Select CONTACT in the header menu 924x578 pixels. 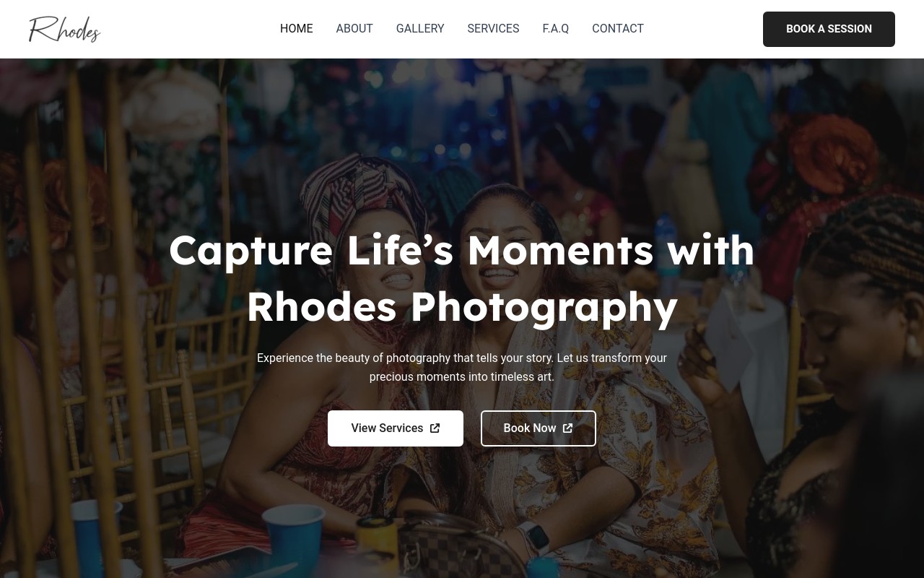(x=618, y=29)
